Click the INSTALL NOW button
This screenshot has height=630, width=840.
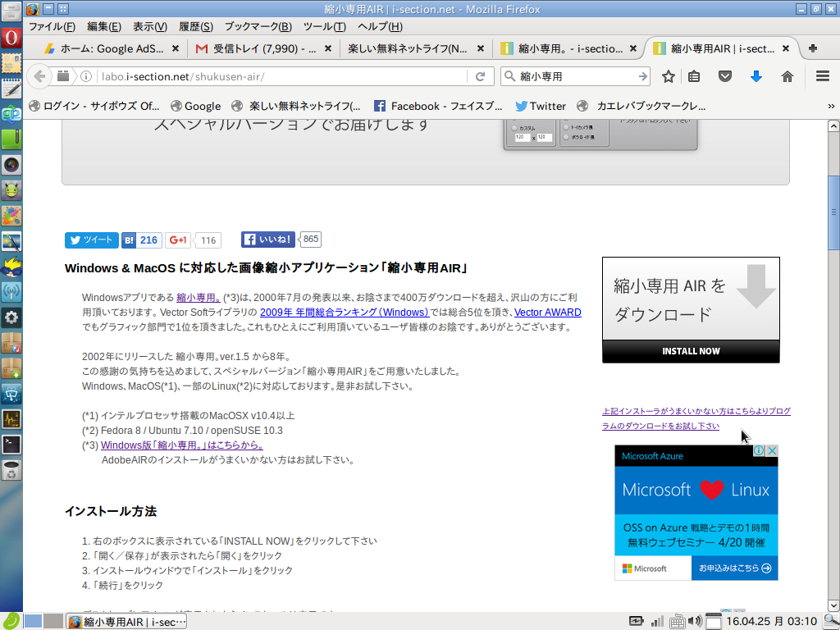coord(691,350)
